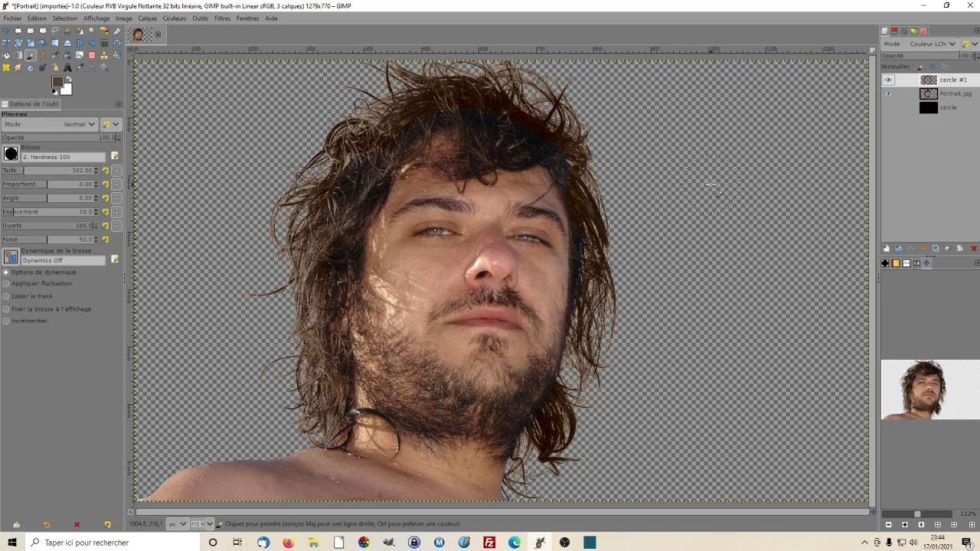Screen dimensions: 980x551
Task: Enable Lisser le tracé option
Action: tap(6, 296)
